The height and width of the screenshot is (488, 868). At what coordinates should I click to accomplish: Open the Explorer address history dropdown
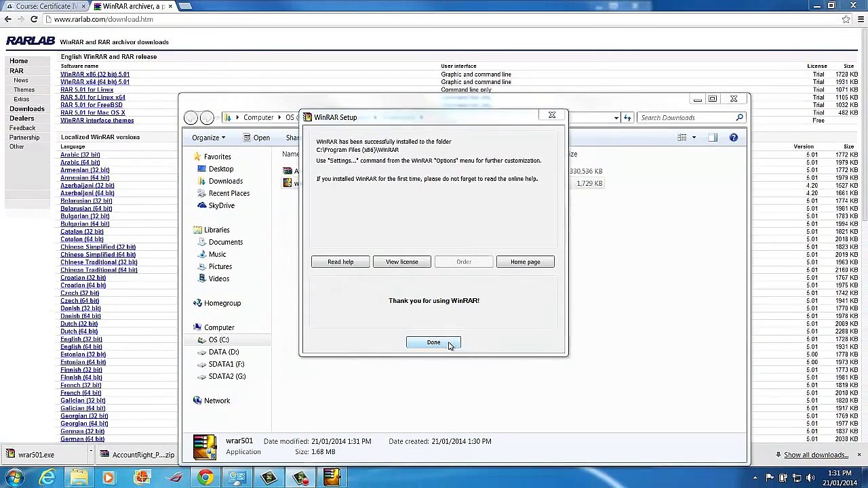coord(616,118)
